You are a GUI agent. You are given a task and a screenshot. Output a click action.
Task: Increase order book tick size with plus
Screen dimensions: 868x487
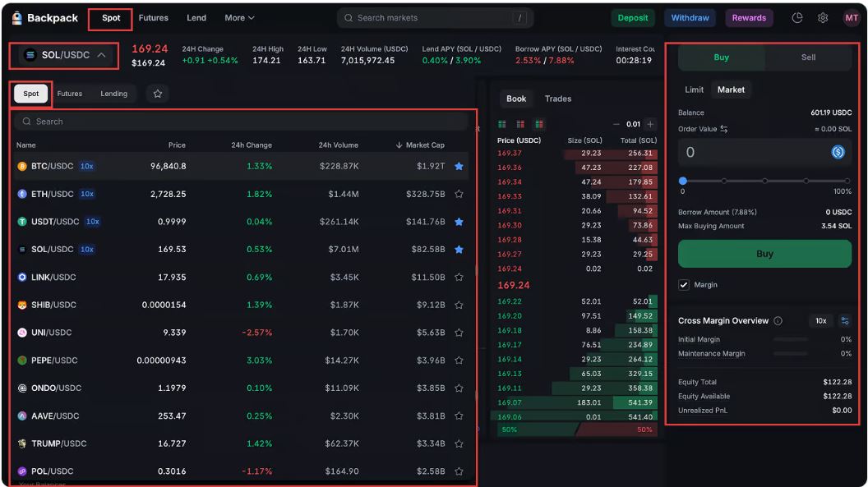click(x=650, y=124)
